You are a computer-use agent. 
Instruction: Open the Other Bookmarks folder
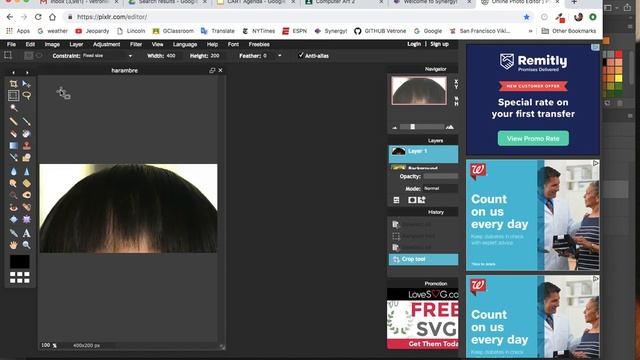tap(569, 31)
